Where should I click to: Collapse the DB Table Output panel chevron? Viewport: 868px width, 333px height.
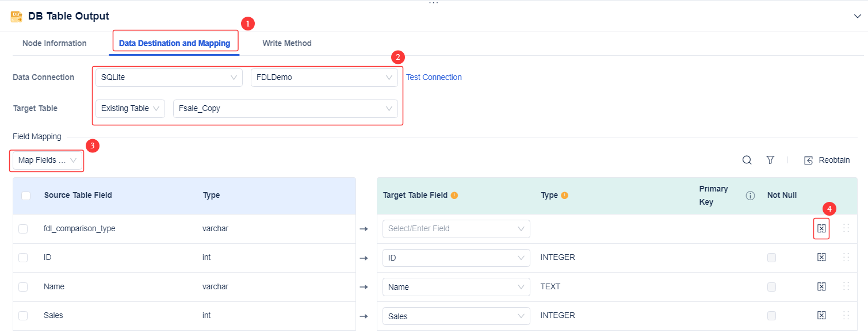click(x=857, y=16)
